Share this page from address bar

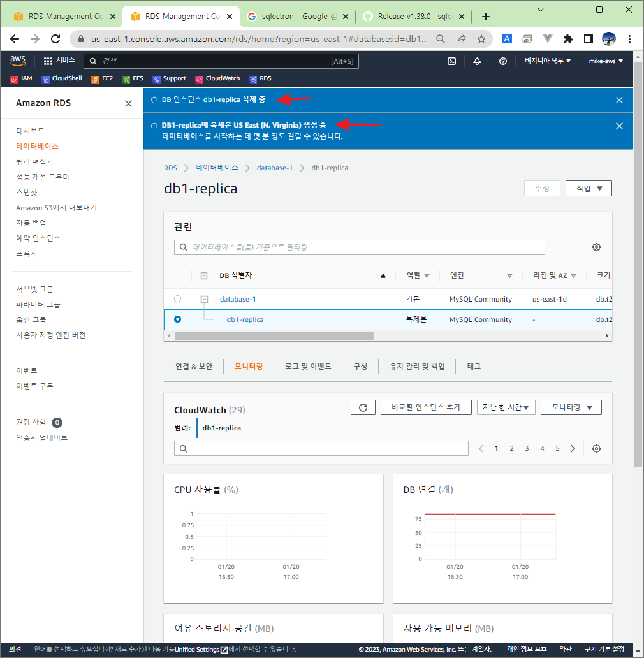[x=460, y=39]
